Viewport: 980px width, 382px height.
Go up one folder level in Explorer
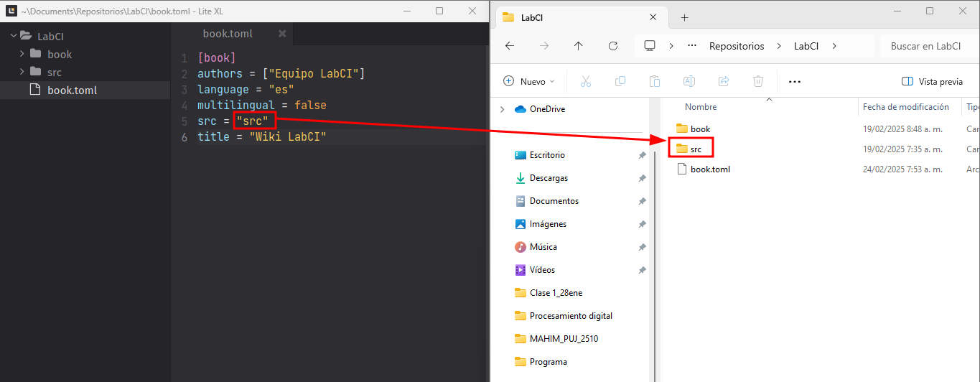click(x=579, y=46)
